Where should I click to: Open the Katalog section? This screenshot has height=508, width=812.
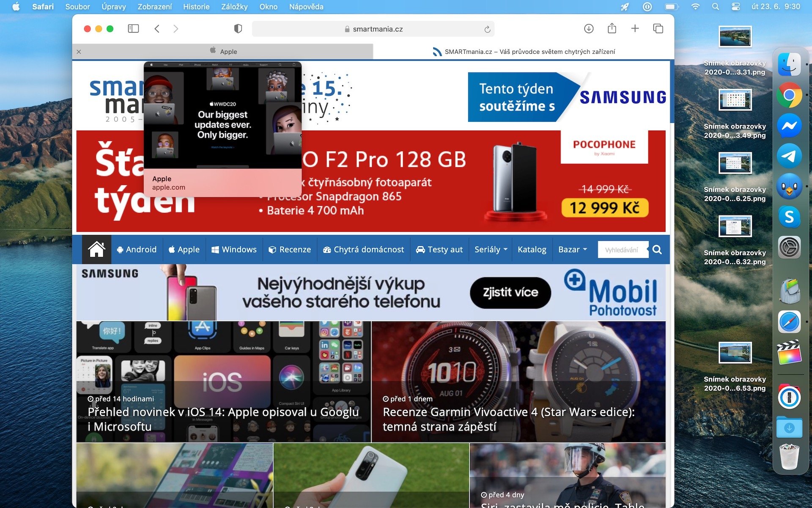(532, 249)
